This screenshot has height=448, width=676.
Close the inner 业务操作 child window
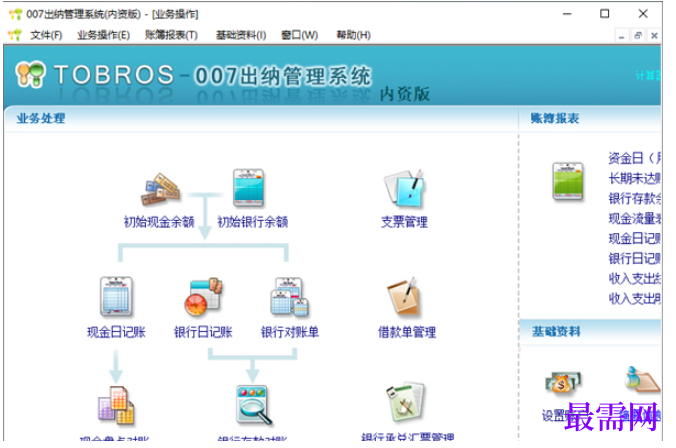pyautogui.click(x=654, y=36)
